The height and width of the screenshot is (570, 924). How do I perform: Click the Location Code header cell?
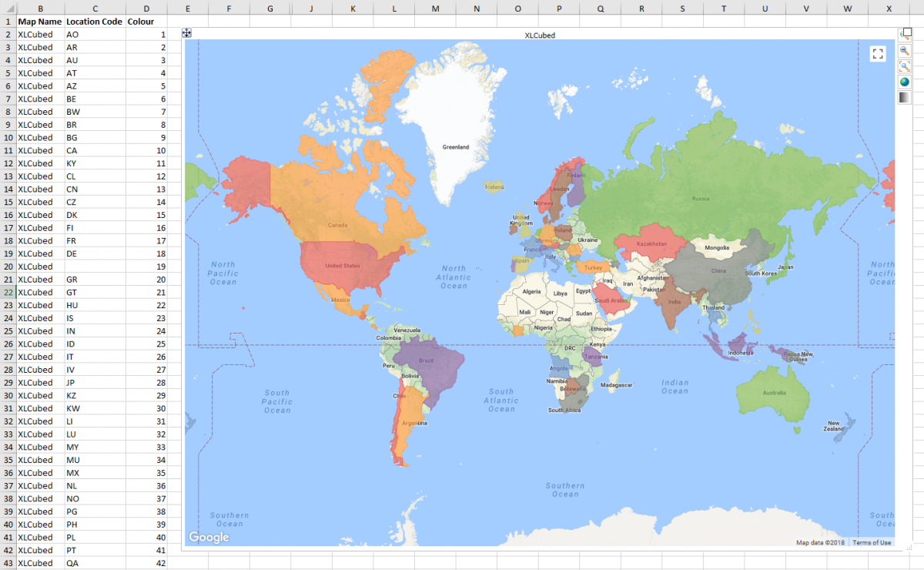(94, 22)
